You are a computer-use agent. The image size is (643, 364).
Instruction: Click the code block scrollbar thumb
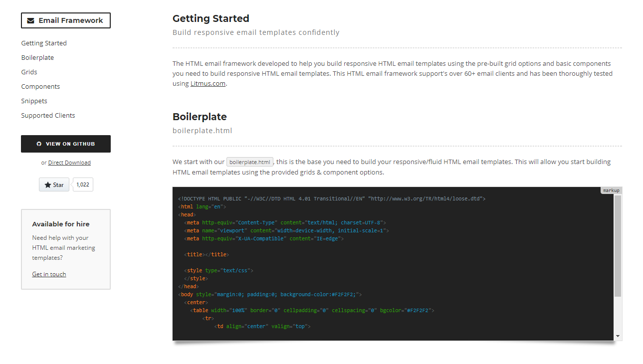pos(618,246)
